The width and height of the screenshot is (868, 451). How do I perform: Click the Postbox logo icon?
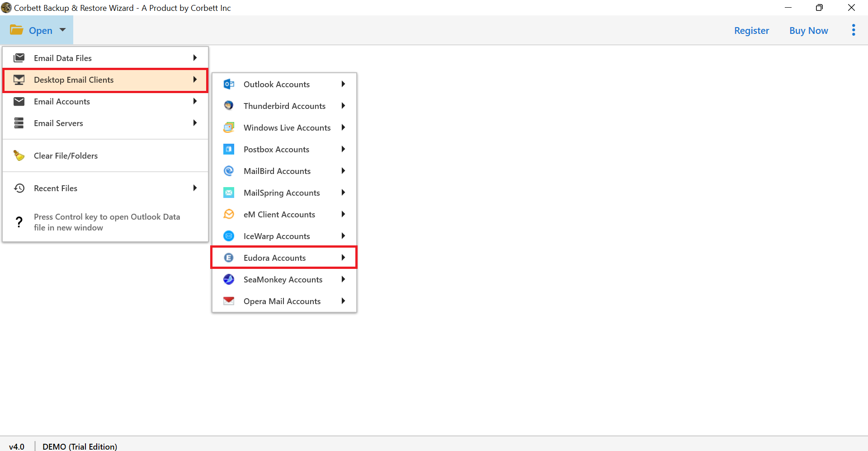click(229, 149)
